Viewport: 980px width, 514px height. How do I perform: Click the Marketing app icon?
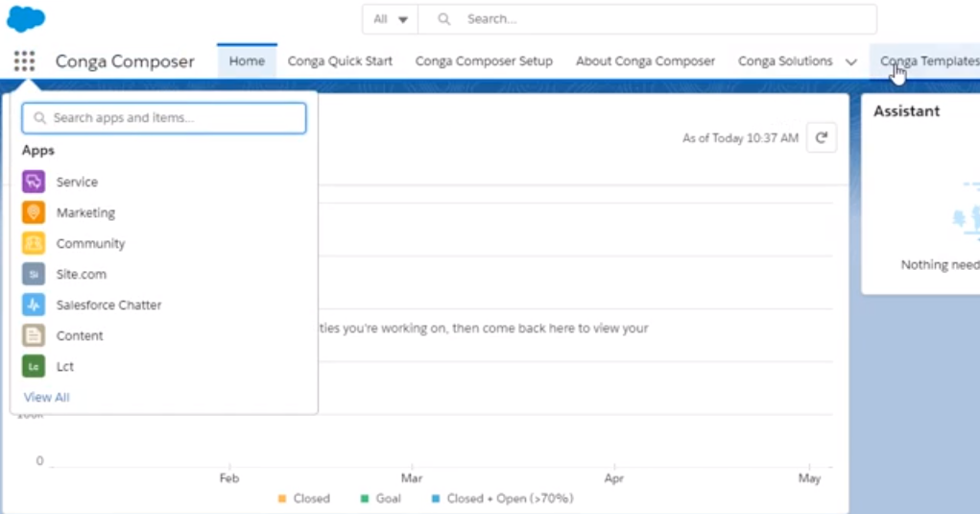(34, 212)
